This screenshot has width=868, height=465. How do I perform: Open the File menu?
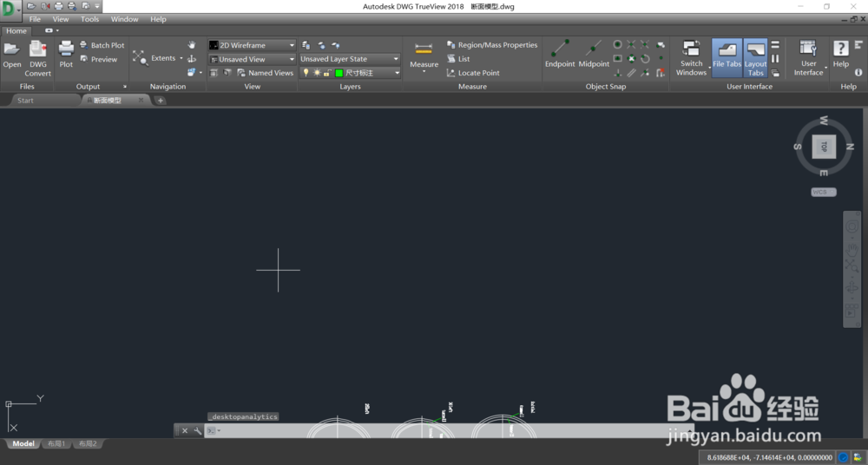[35, 19]
